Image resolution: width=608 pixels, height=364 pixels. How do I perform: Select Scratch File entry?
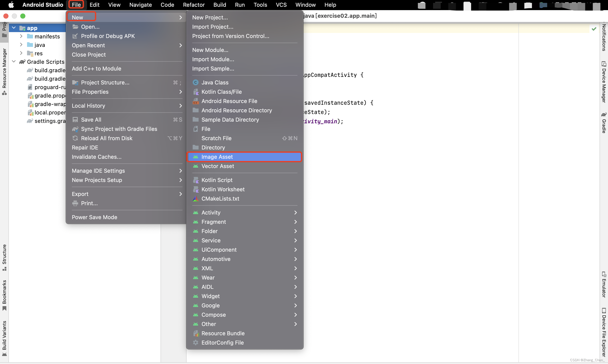click(245, 138)
